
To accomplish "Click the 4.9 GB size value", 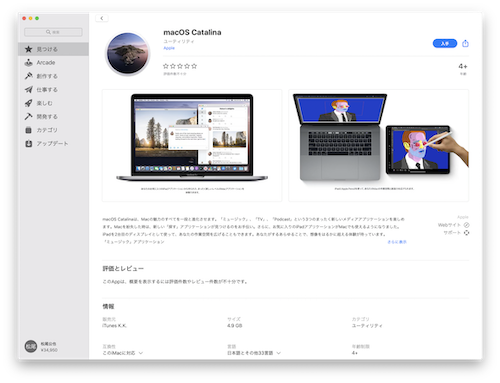I will click(x=235, y=326).
